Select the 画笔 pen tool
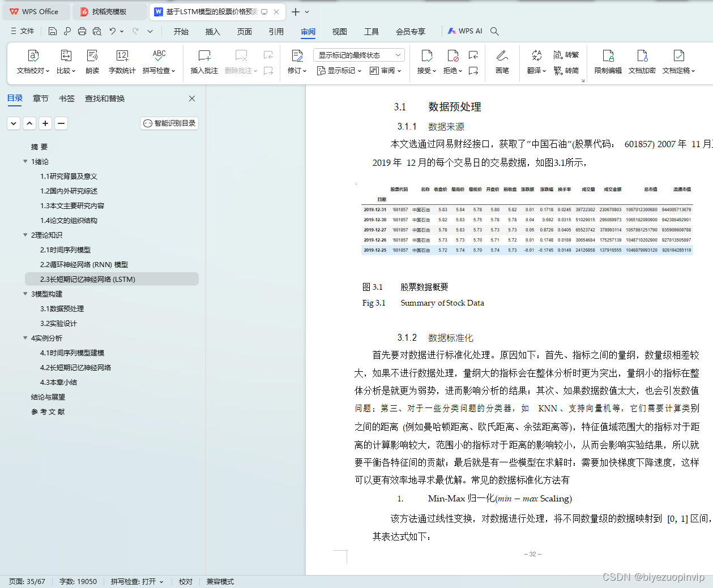Screen dimensions: 713x588 click(502, 62)
